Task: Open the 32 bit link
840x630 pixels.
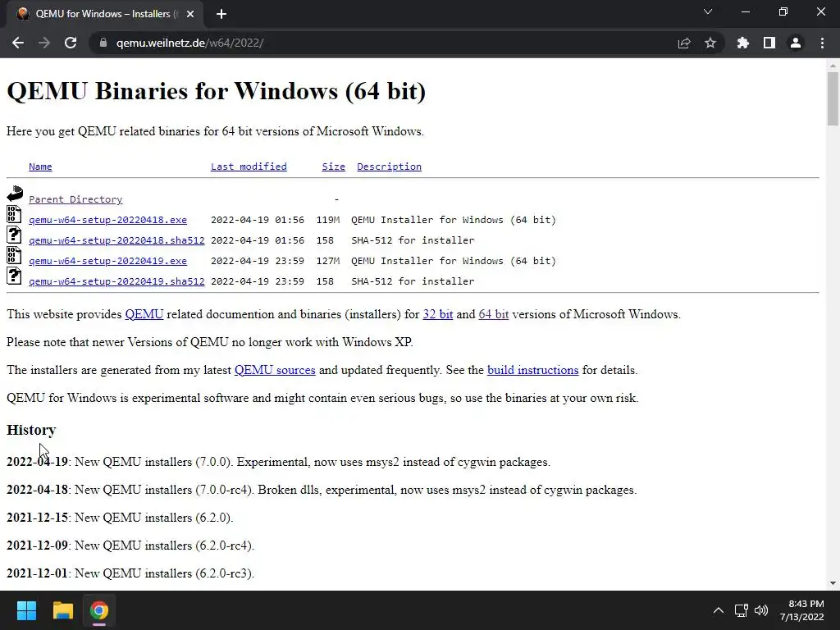Action: 438,314
